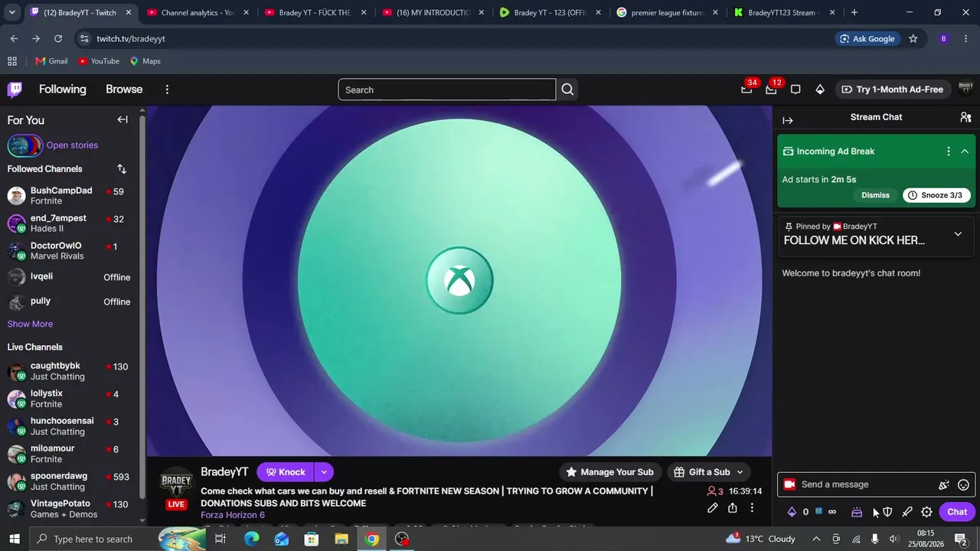Open the Bits balance icon below chat

coord(792,512)
